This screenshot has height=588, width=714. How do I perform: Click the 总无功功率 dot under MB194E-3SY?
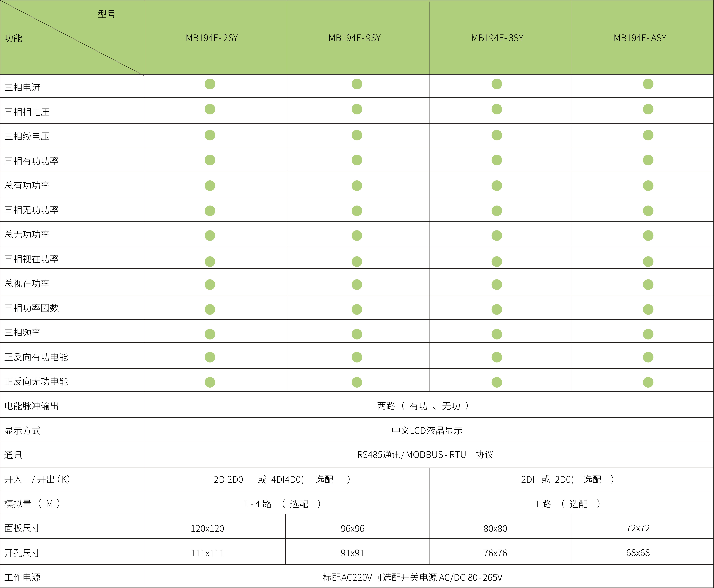click(497, 235)
